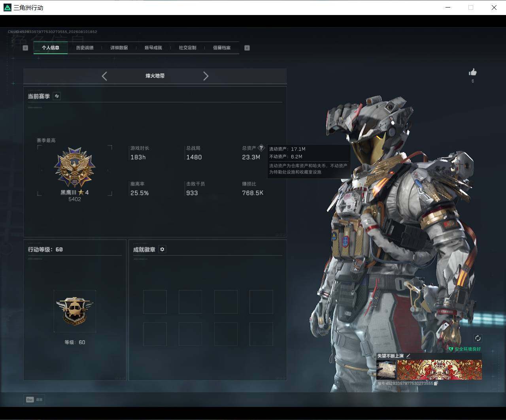Click the 黑鹰III rank name text

click(68, 192)
